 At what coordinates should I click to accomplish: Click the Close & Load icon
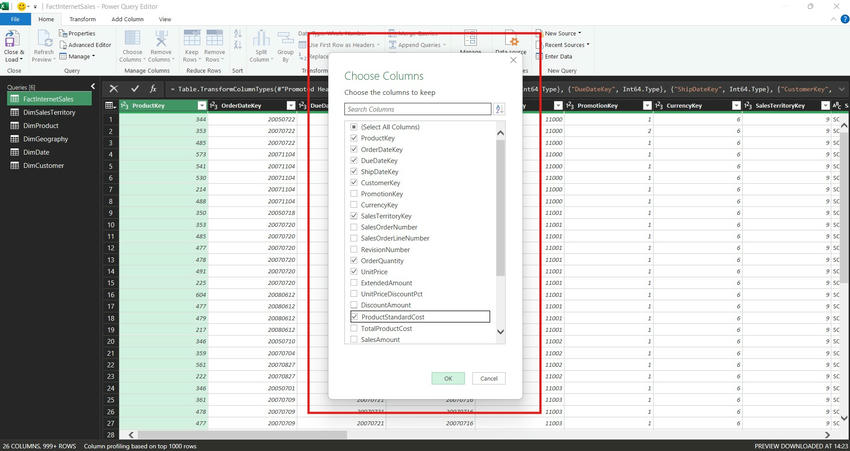point(13,39)
